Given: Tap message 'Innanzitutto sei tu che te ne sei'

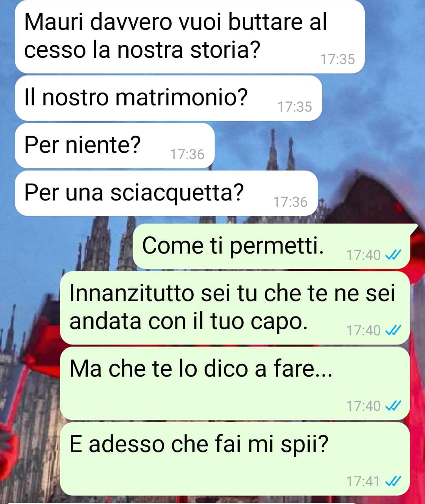Looking at the screenshot, I should tap(235, 308).
